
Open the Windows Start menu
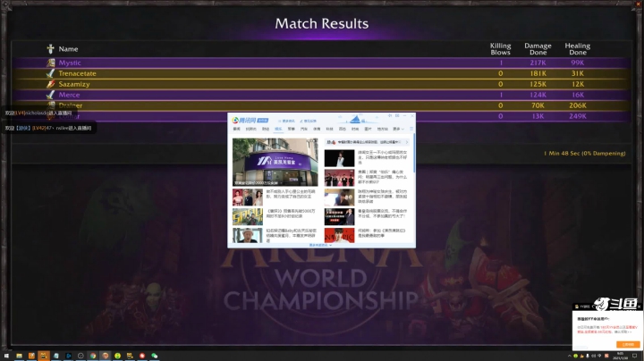pos(6,356)
